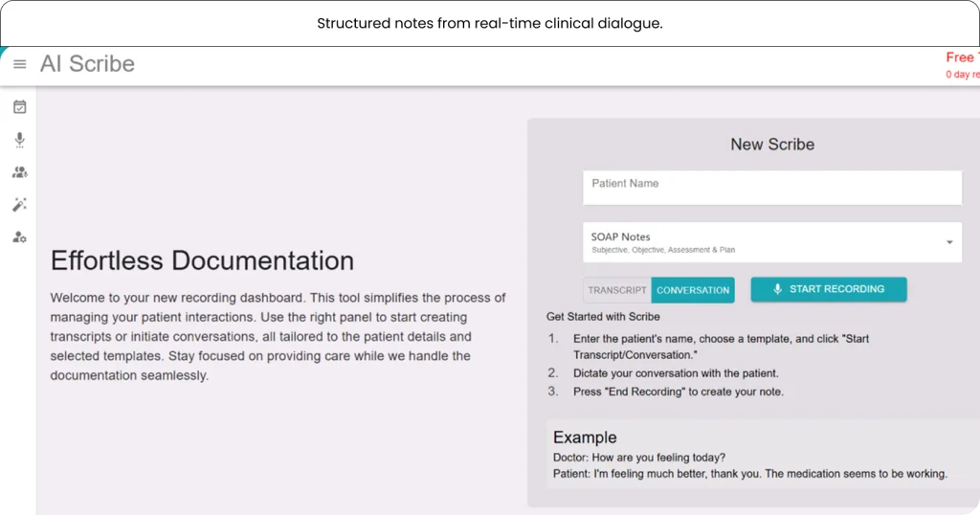The height and width of the screenshot is (515, 980).
Task: Click microphone icon inside Start Recording button
Action: [778, 289]
